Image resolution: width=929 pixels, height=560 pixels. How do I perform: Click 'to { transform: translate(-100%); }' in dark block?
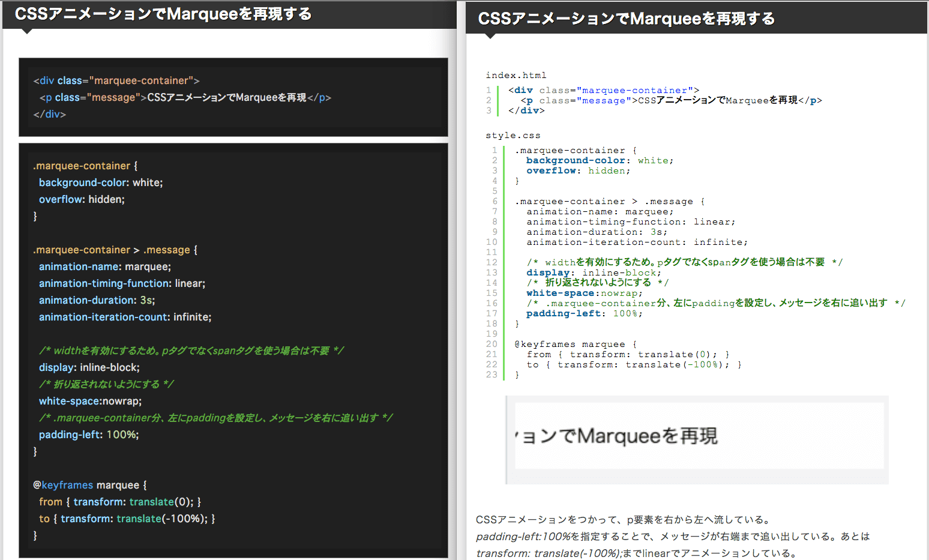point(127,519)
